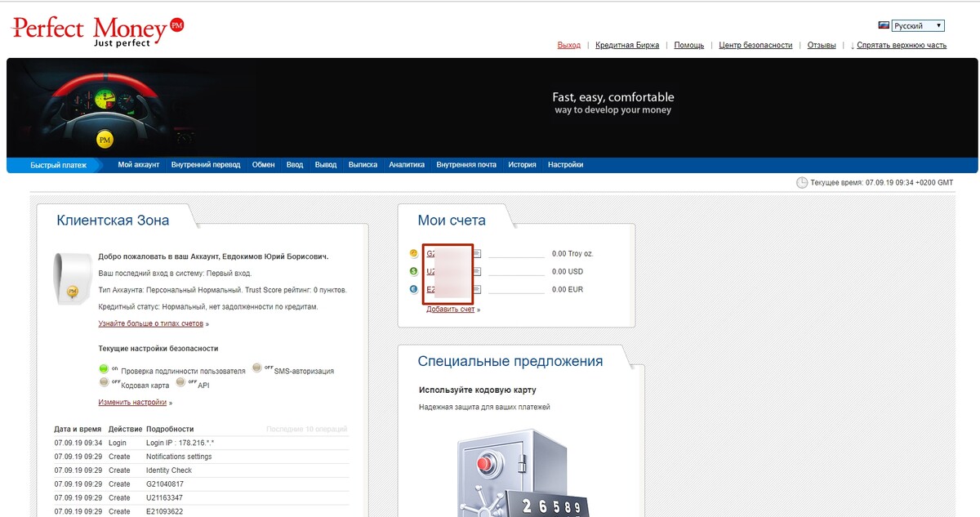Click the Используйте кодовую карту title
The image size is (980, 517).
pyautogui.click(x=478, y=390)
